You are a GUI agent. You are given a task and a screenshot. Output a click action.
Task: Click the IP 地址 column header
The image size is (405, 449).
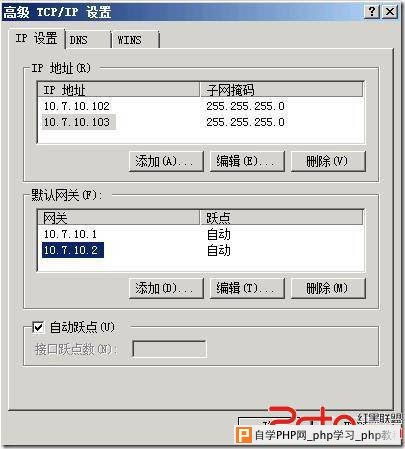click(119, 90)
